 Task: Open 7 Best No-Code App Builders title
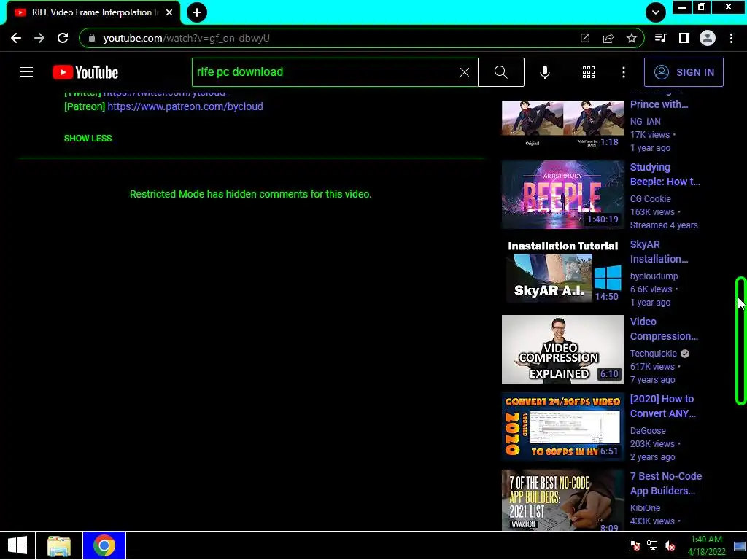click(x=666, y=483)
